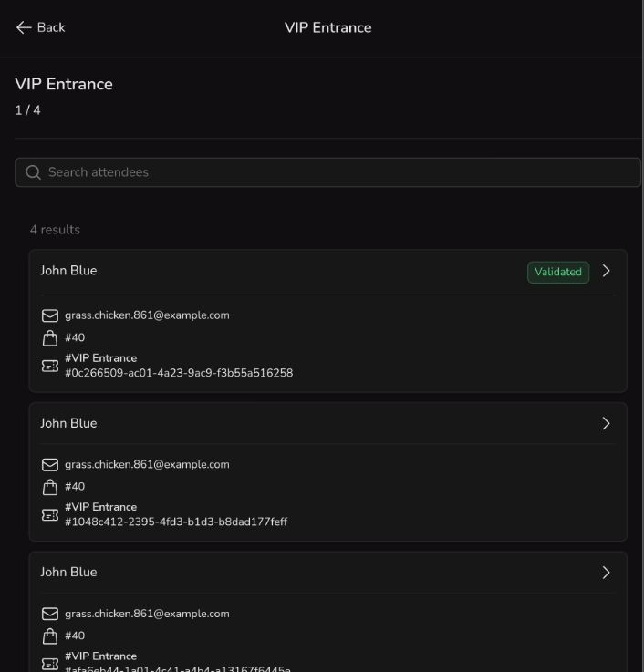
Task: Click the Back text label
Action: pyautogui.click(x=51, y=27)
